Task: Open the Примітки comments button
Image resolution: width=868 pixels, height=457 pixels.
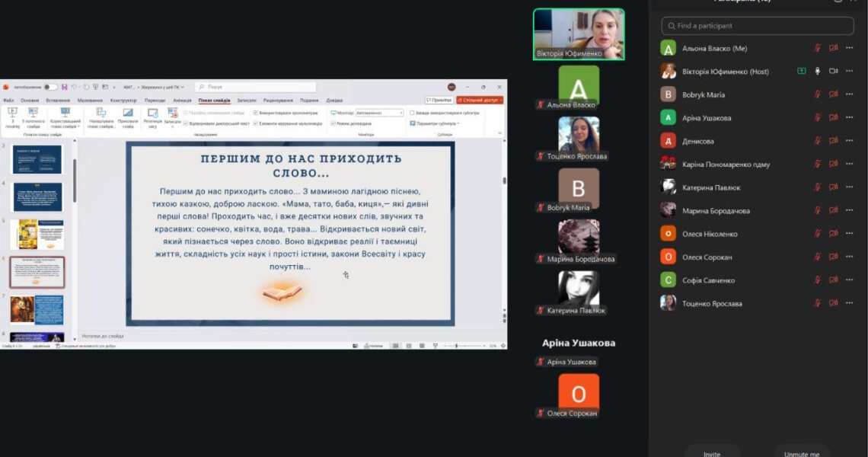Action: (439, 101)
